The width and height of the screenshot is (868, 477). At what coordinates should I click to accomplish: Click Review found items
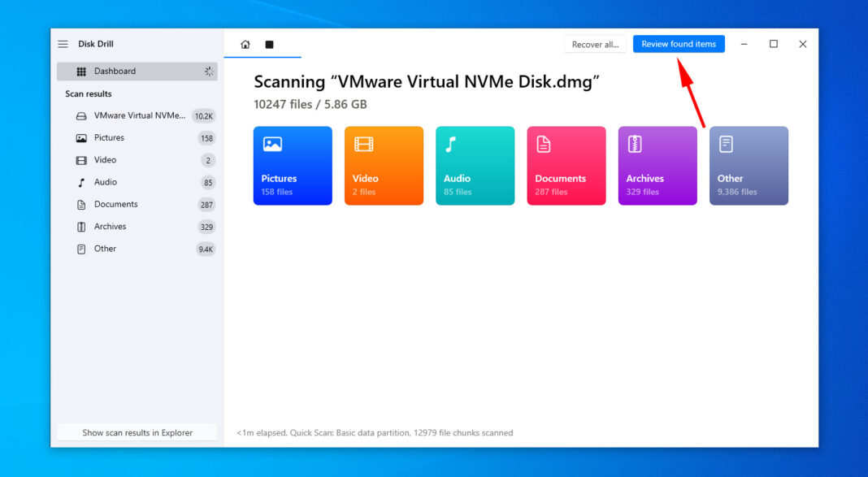tap(679, 44)
